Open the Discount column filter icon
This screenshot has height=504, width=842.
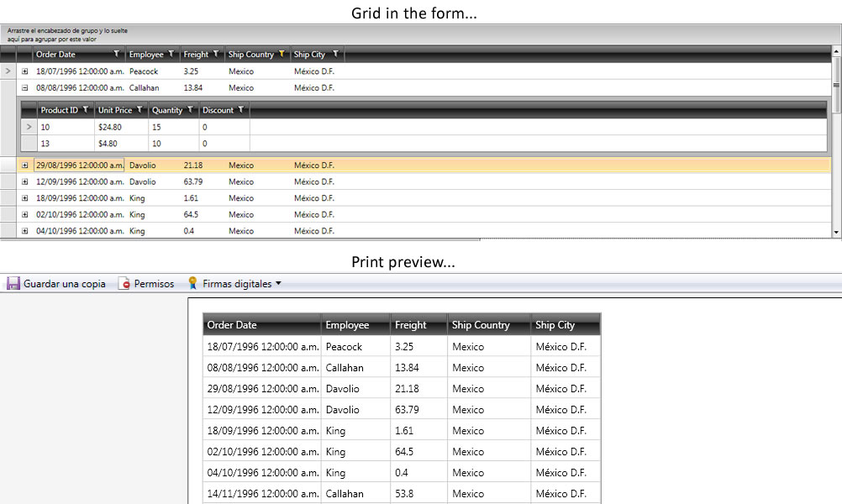click(x=241, y=110)
